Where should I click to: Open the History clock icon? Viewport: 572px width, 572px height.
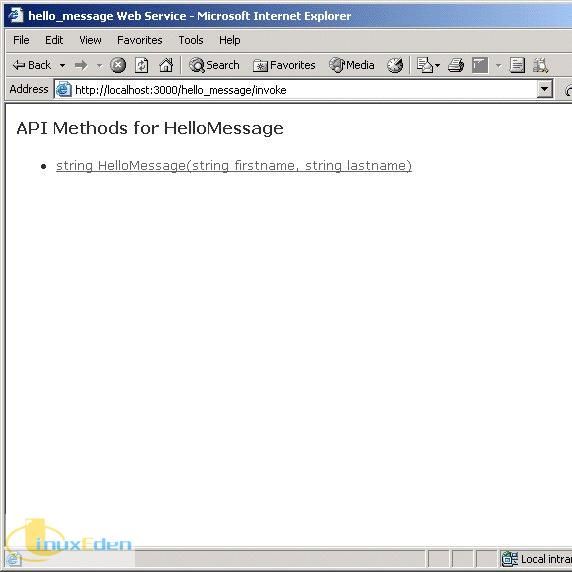pyautogui.click(x=395, y=66)
